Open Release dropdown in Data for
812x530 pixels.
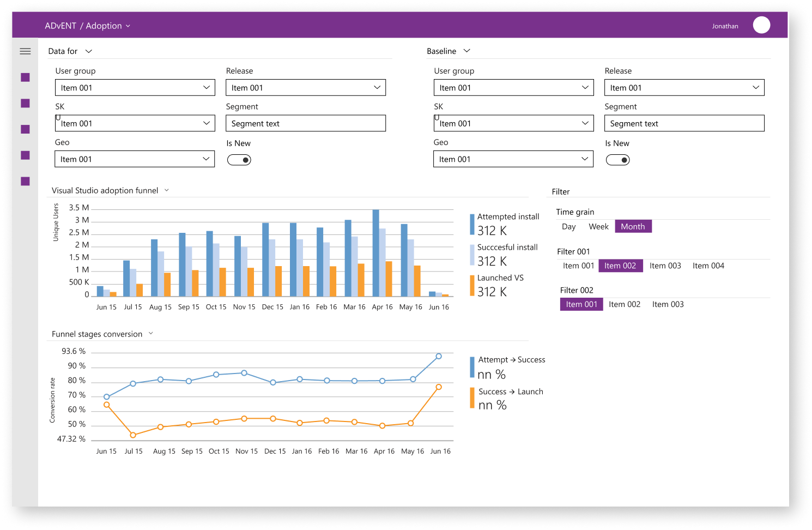[x=306, y=88]
